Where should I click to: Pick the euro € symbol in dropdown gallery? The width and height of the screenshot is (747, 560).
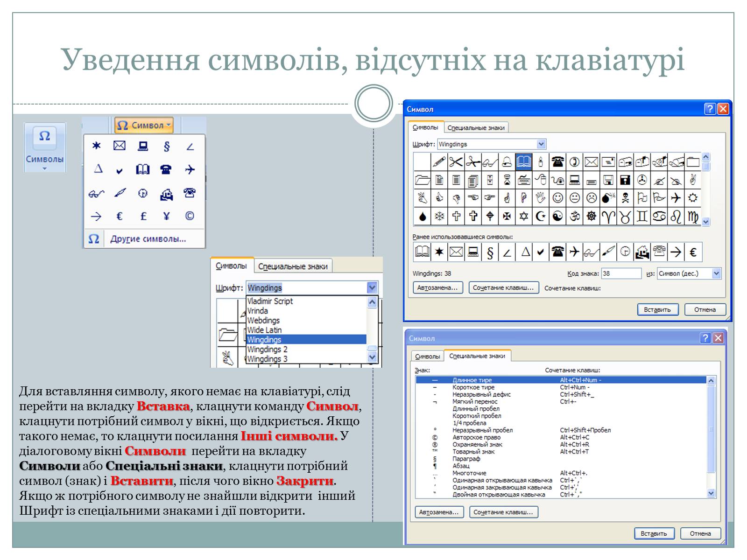coord(120,216)
